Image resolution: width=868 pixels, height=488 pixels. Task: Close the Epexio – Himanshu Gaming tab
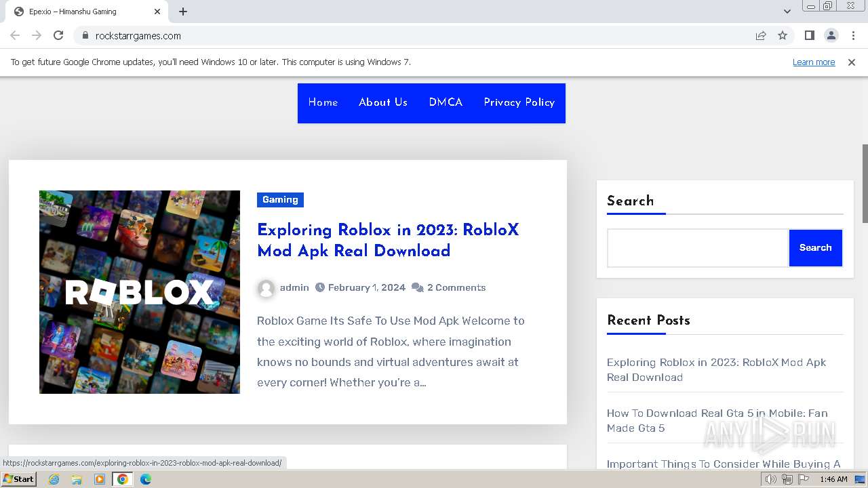(x=157, y=12)
